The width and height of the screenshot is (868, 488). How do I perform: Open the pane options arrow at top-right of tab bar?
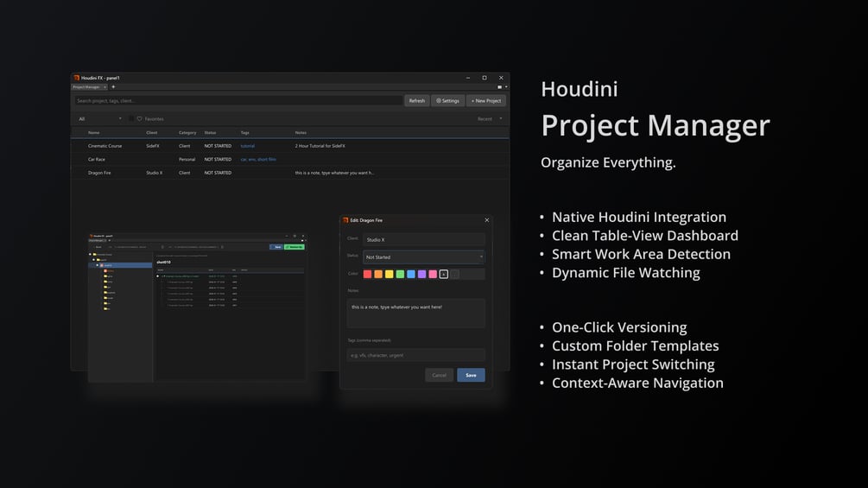click(506, 87)
